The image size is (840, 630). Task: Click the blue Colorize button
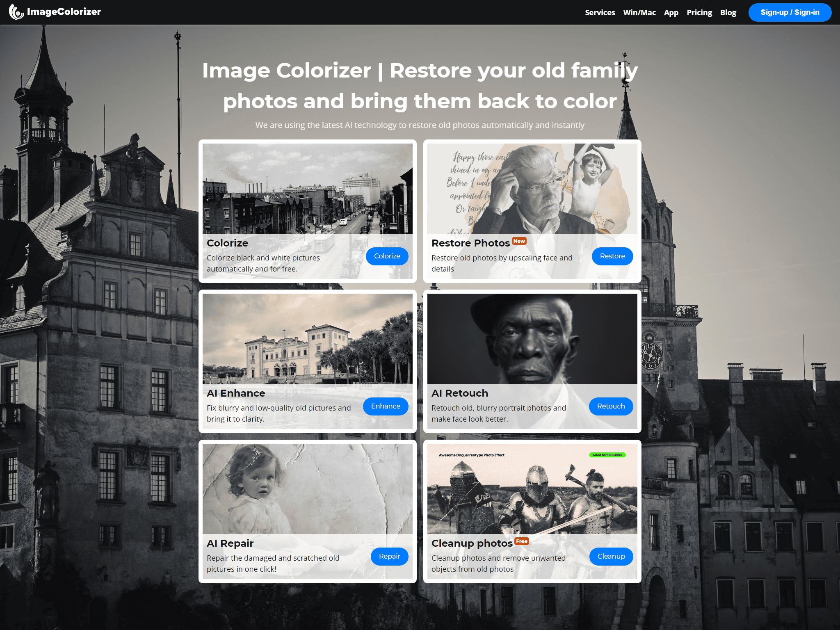387,256
